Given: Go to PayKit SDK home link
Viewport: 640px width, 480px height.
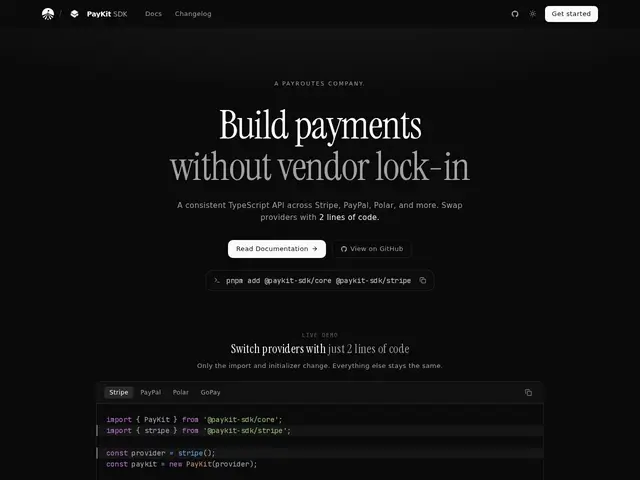Looking at the screenshot, I should (107, 14).
